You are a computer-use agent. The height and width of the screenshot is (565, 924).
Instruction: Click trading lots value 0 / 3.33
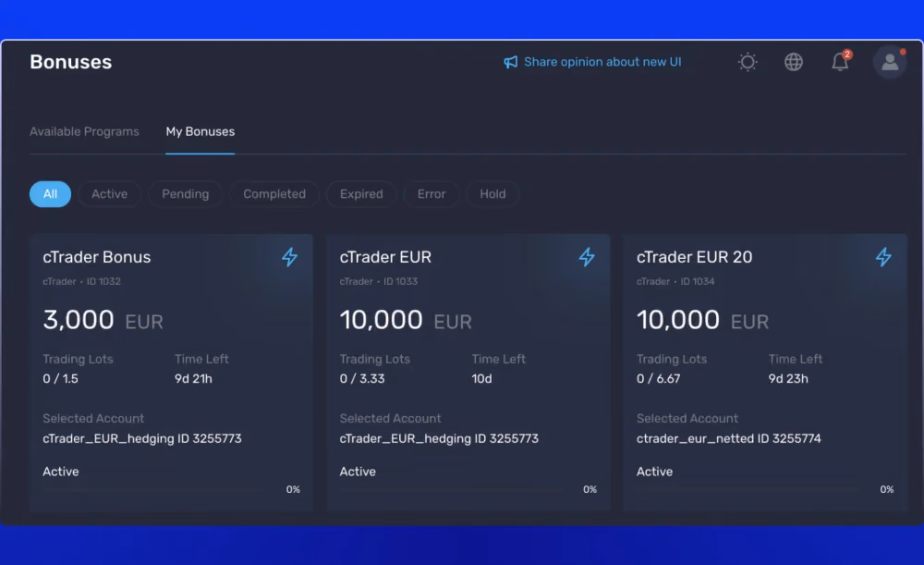[x=362, y=378]
